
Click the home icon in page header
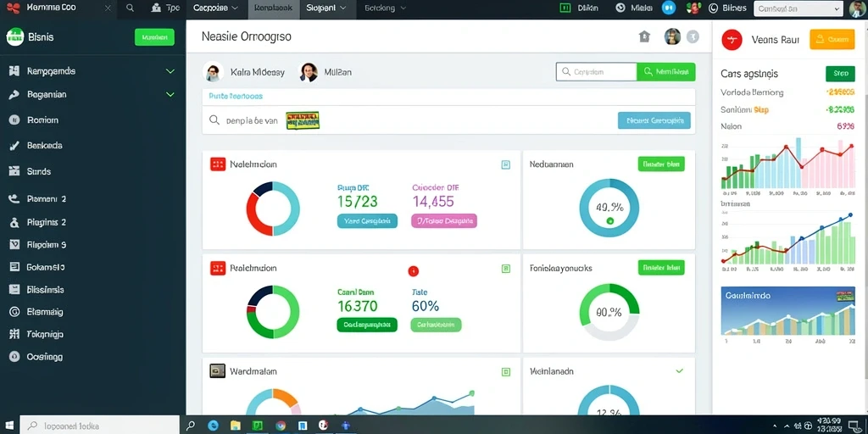click(x=644, y=37)
